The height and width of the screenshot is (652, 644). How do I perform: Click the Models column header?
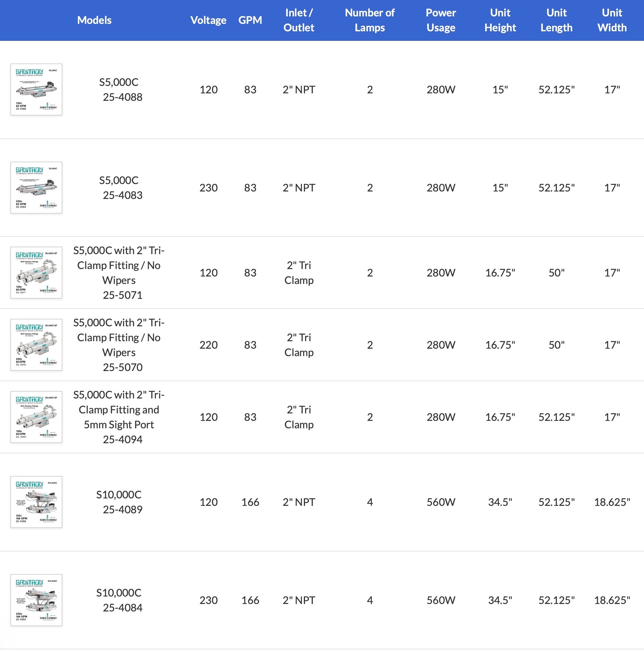click(x=94, y=20)
